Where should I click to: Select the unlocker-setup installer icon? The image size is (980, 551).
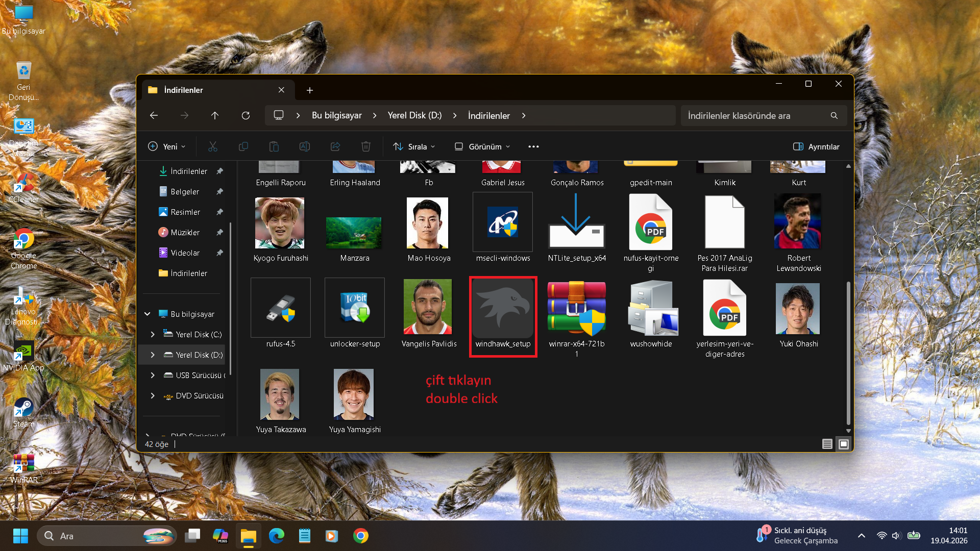[x=355, y=308]
